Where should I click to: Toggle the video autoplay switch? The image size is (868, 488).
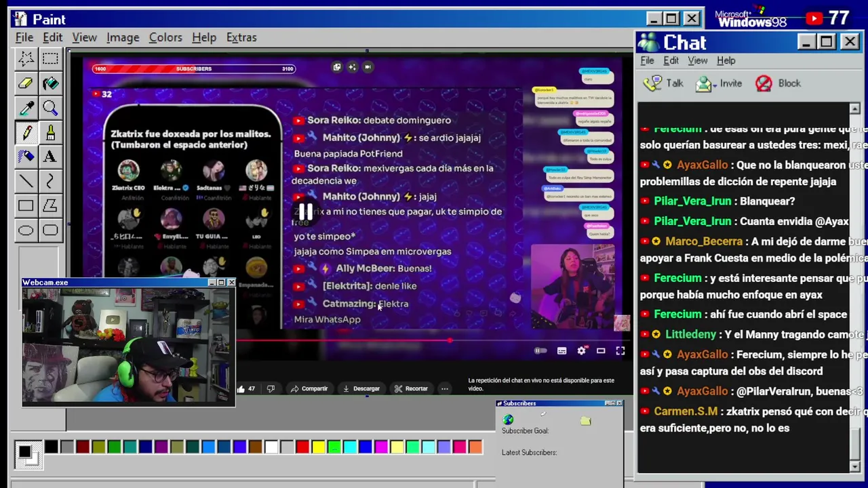click(x=540, y=350)
